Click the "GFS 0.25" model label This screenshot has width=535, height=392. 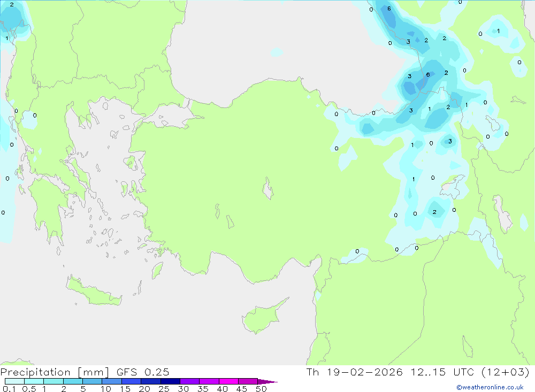tap(143, 372)
